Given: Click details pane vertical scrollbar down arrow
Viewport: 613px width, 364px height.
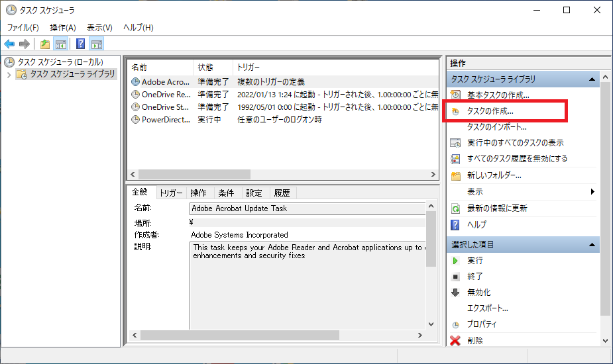Looking at the screenshot, I should (x=431, y=324).
